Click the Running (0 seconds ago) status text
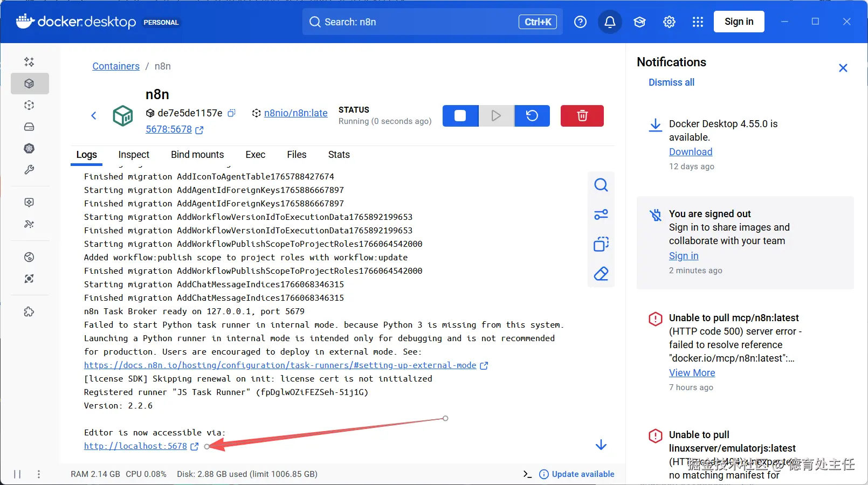The image size is (868, 485). (385, 121)
